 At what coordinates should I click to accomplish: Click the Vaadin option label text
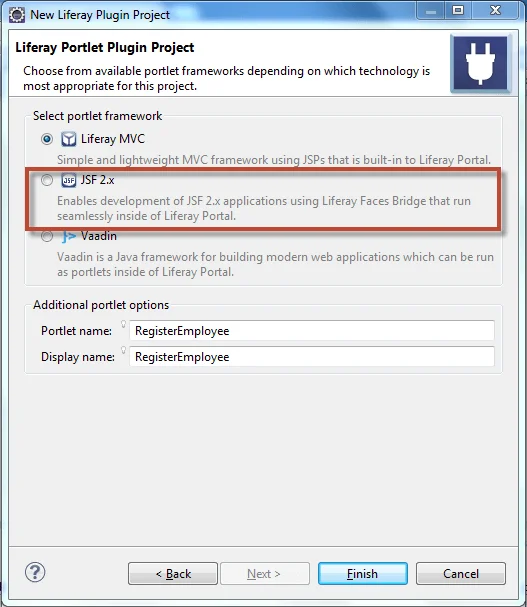click(x=99, y=236)
